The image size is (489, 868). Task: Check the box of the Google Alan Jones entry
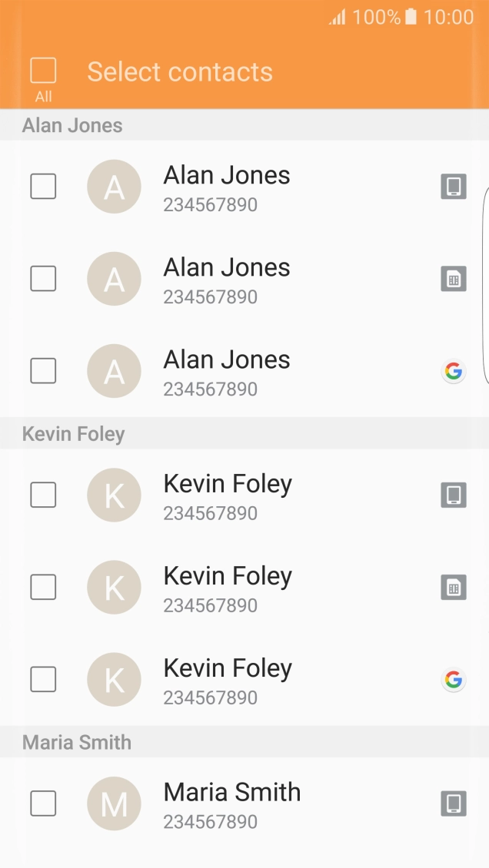point(43,372)
